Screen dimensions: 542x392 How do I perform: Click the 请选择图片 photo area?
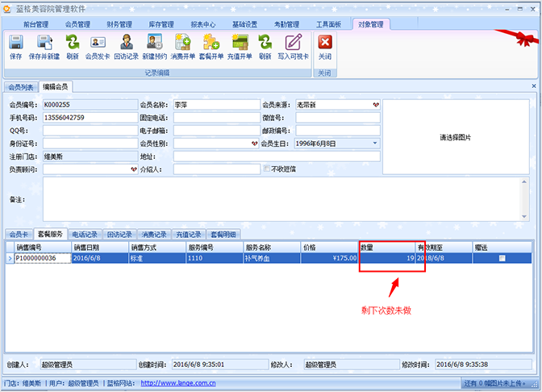[x=455, y=137]
